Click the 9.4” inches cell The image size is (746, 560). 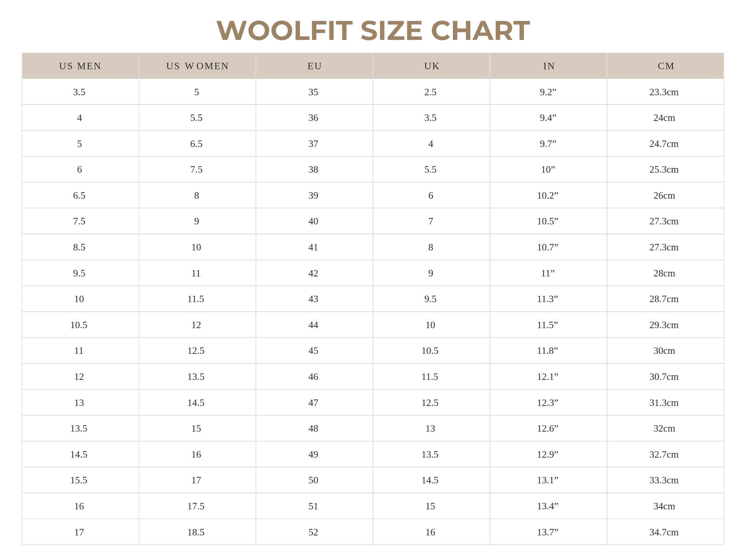tap(548, 118)
